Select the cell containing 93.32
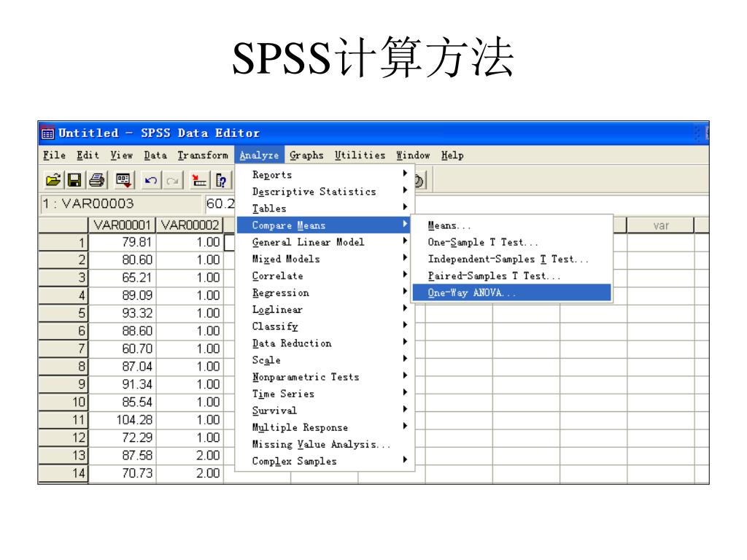747x560 pixels. tap(123, 314)
